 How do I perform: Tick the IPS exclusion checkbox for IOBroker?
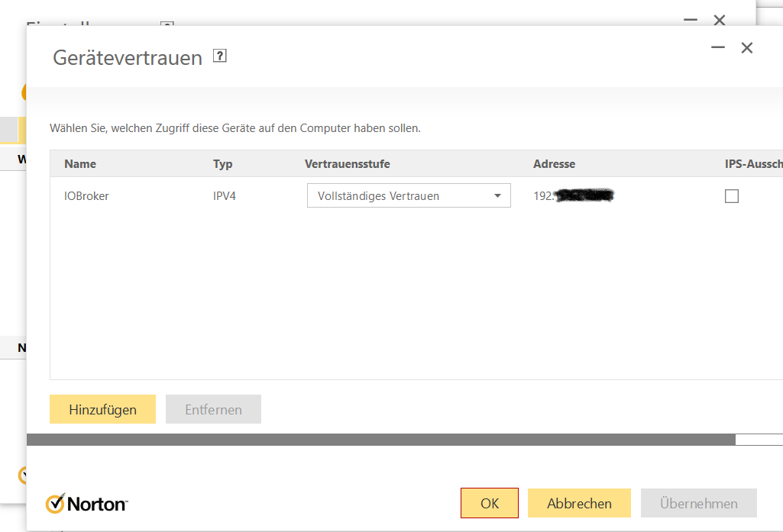coord(732,196)
